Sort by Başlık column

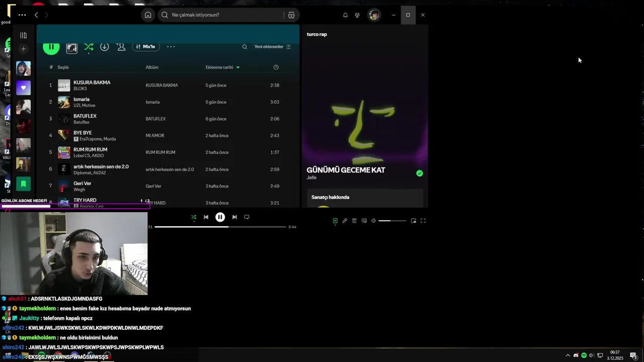pyautogui.click(x=63, y=67)
